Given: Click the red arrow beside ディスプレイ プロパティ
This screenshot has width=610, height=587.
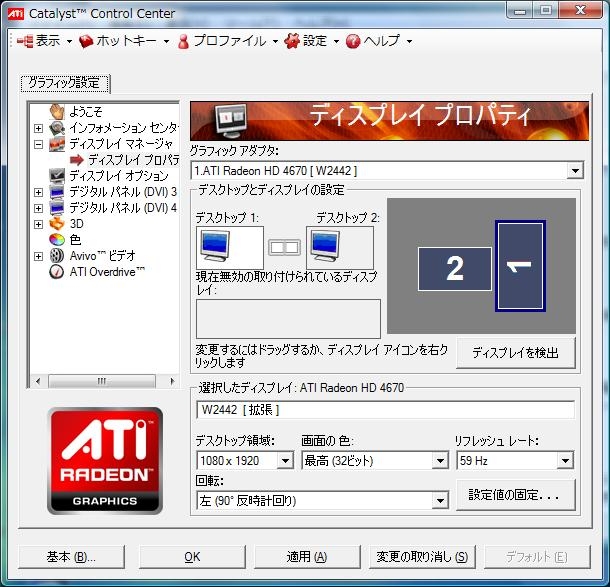Looking at the screenshot, I should pyautogui.click(x=77, y=160).
